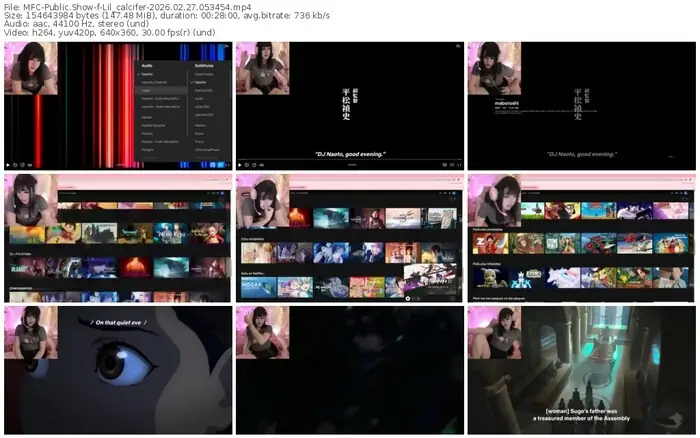The image size is (700, 438).
Task: Open the frame captioned "On that quiet eve"
Action: (118, 370)
